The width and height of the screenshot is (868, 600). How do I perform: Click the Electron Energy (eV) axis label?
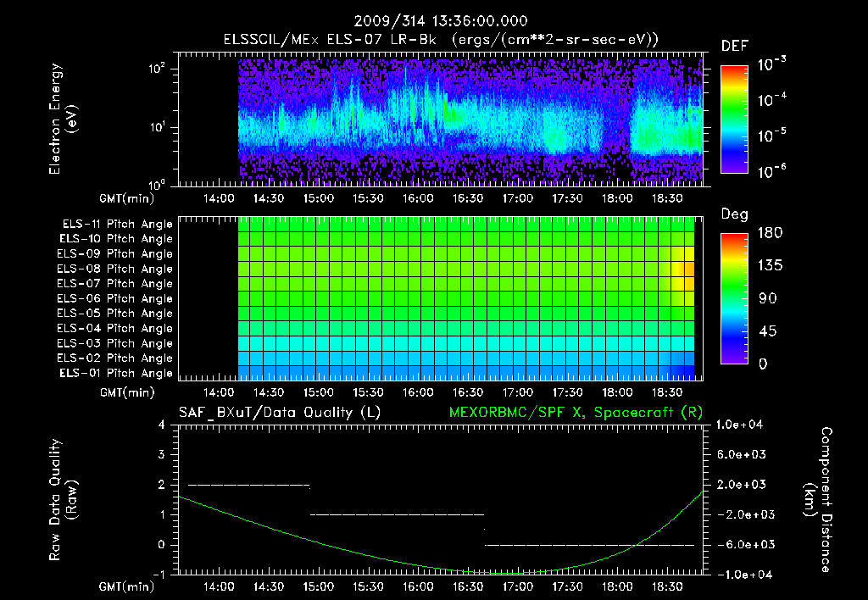63,119
